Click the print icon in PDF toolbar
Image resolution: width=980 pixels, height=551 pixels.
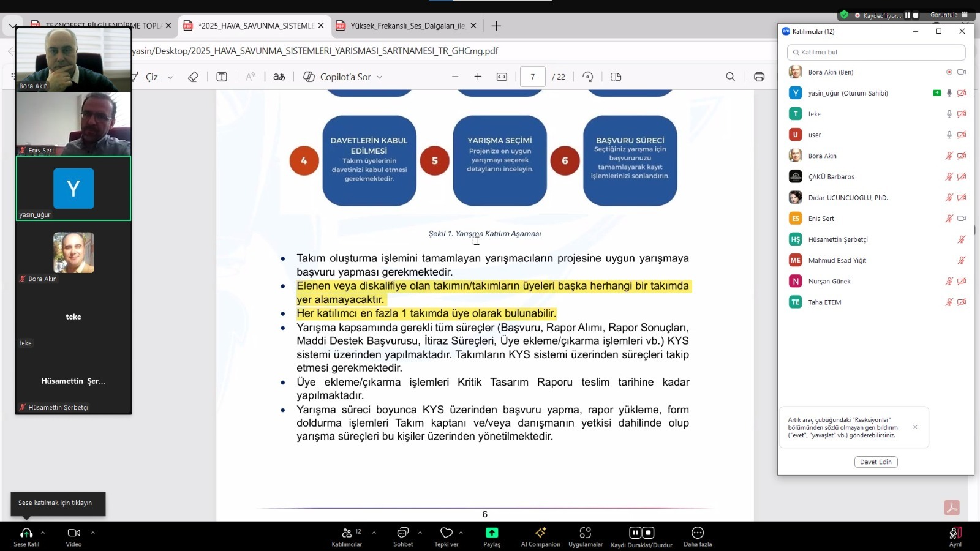pyautogui.click(x=759, y=77)
